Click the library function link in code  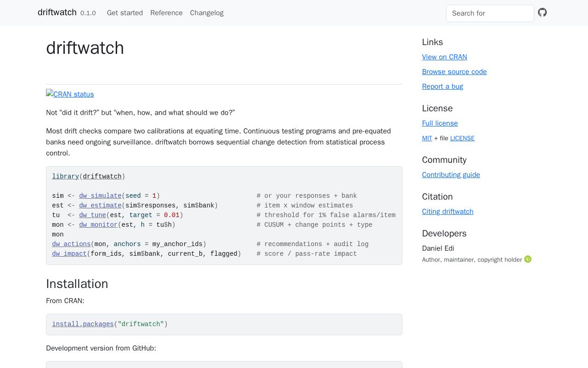click(66, 177)
